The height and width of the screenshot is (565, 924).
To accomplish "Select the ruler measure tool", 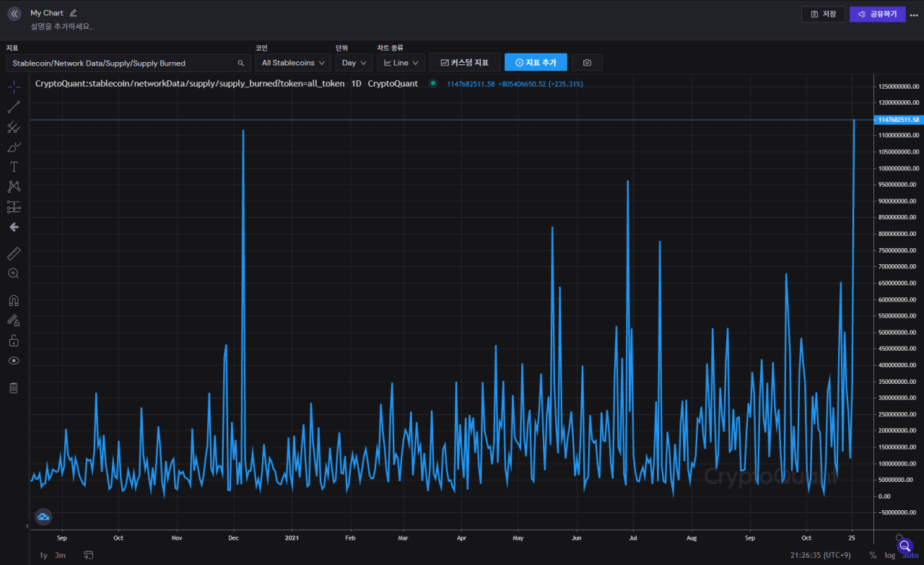I will click(x=14, y=253).
